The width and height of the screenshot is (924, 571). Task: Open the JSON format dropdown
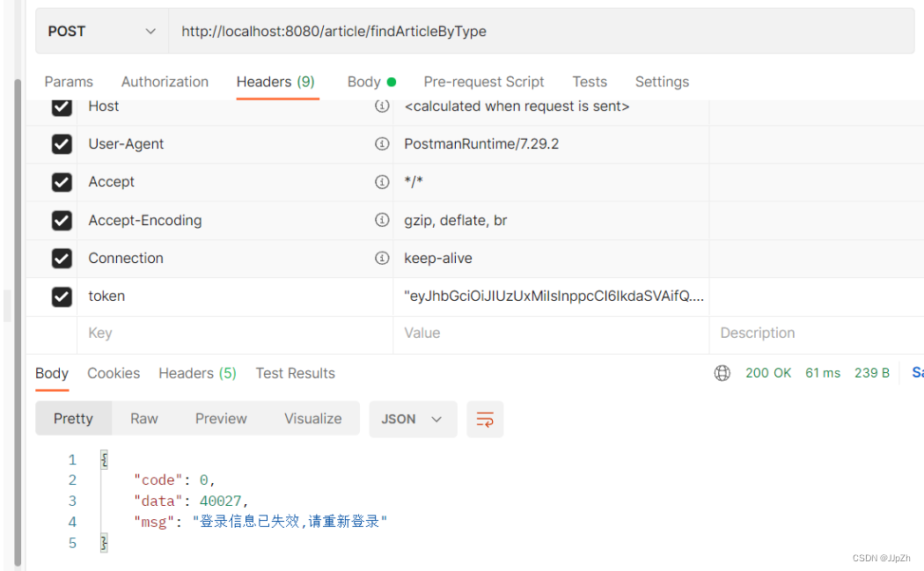pyautogui.click(x=413, y=419)
